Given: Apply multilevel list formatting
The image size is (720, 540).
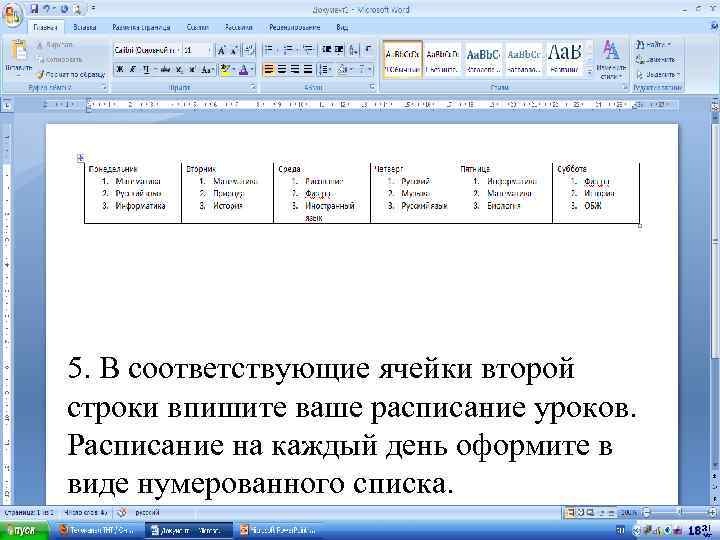Looking at the screenshot, I should pyautogui.click(x=308, y=49).
